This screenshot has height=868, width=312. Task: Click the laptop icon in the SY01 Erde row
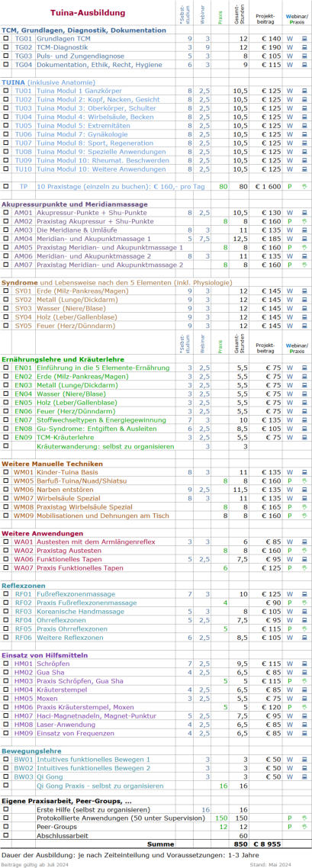click(x=304, y=291)
